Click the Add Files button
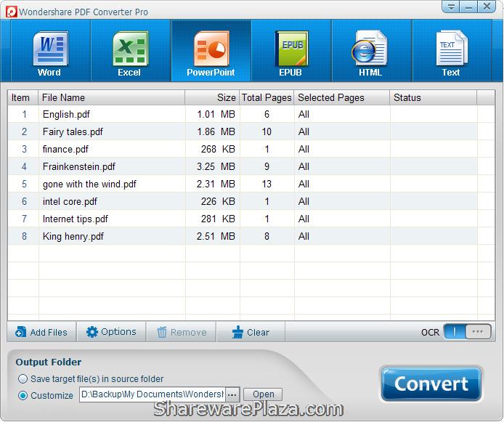The width and height of the screenshot is (504, 422). point(41,332)
